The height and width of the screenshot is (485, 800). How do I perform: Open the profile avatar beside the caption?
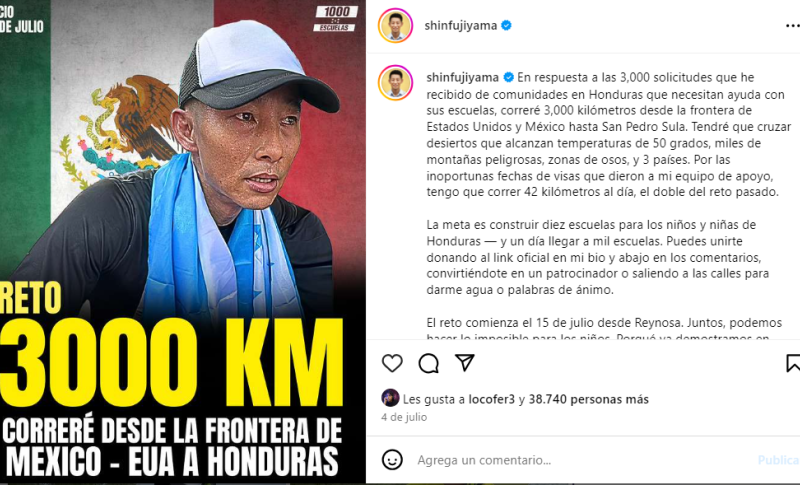(x=395, y=83)
